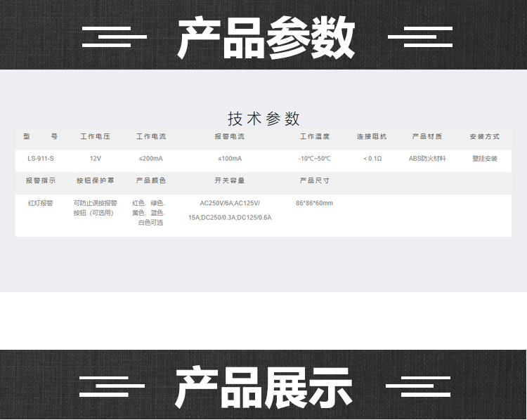The width and height of the screenshot is (527, 420).
Task: Click the decorative lines left of 产品展示
Action: pos(112,386)
